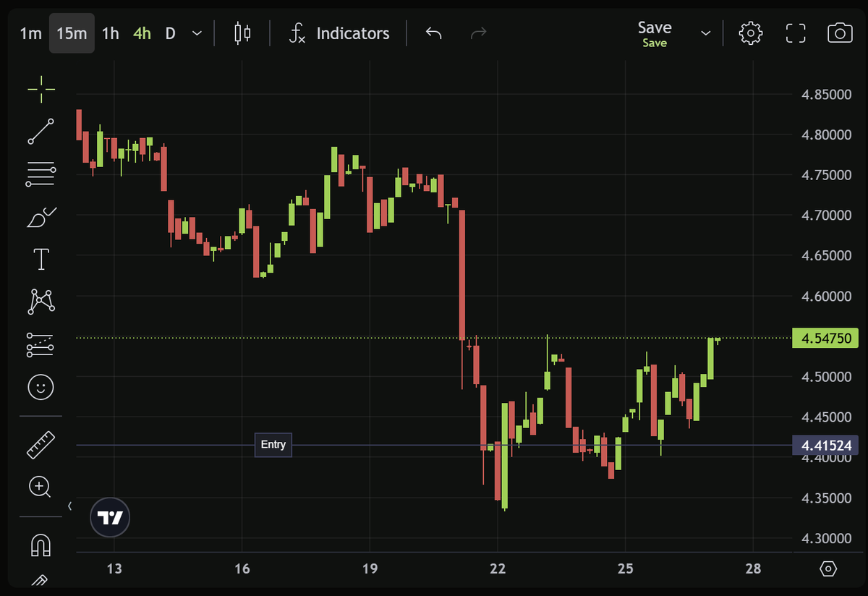868x596 pixels.
Task: Open chart settings gear
Action: [751, 33]
